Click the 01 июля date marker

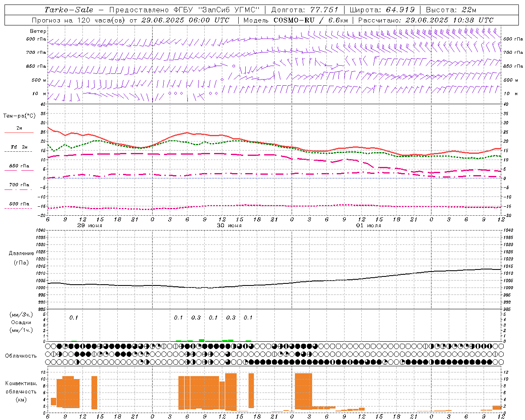(368, 226)
